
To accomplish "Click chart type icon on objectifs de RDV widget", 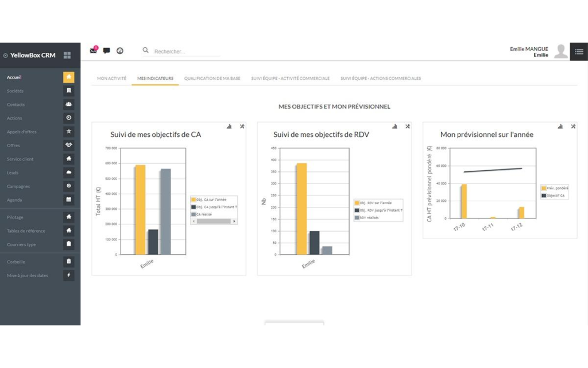I will coord(394,126).
